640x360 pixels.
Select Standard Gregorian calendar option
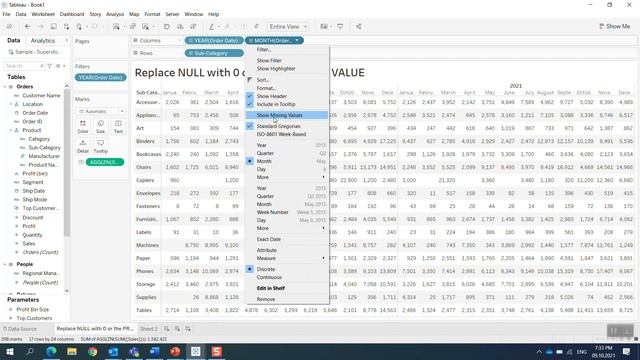tap(287, 126)
